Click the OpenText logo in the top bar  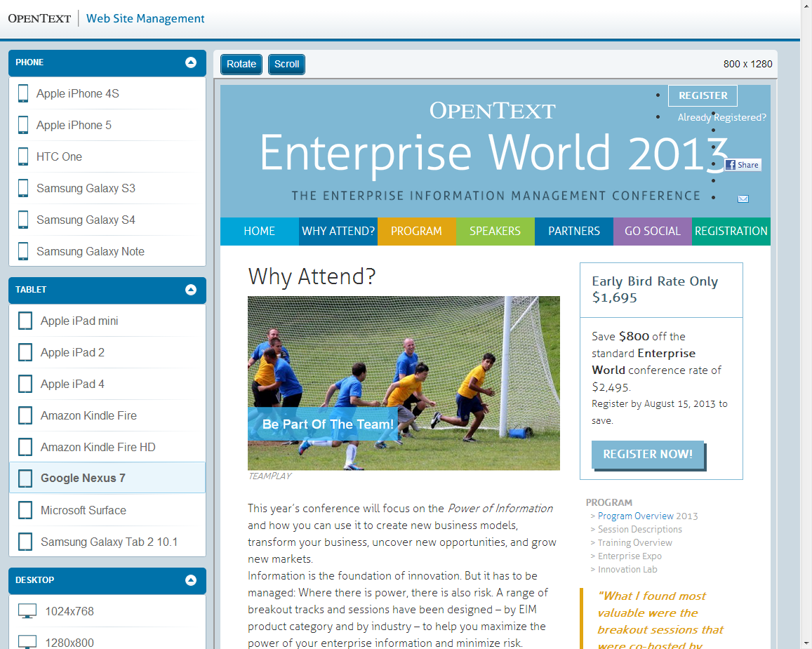point(39,19)
